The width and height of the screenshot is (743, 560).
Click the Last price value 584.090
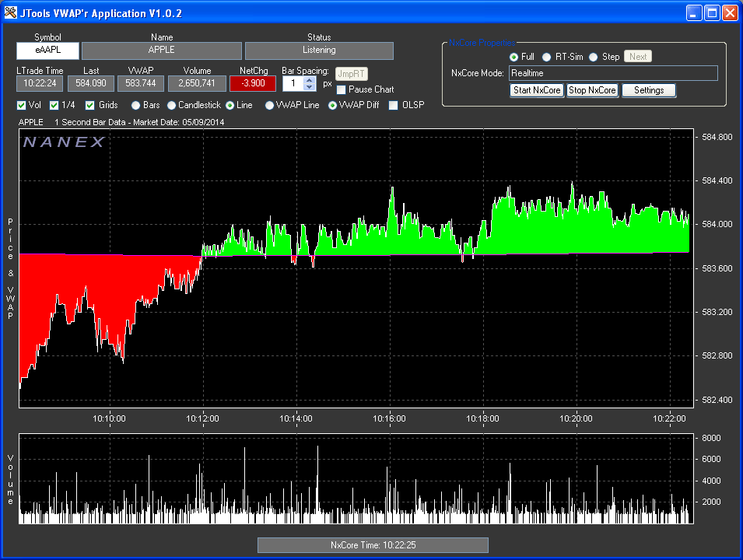pyautogui.click(x=91, y=83)
